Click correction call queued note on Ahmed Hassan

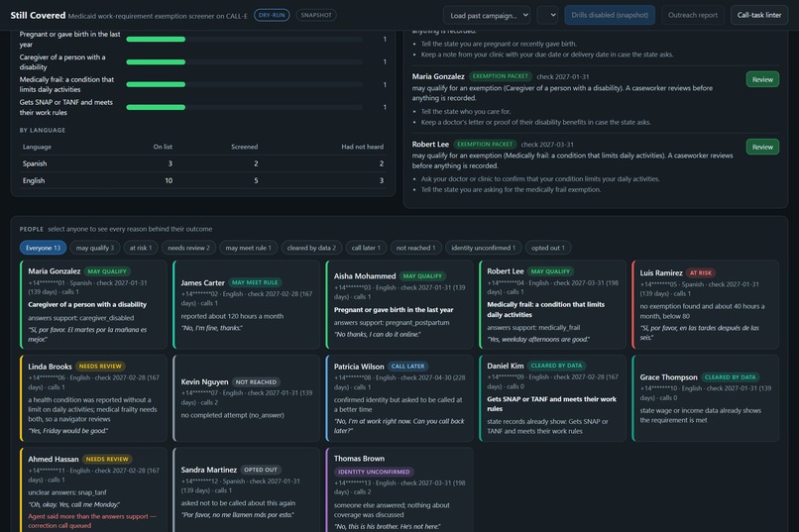coord(92,521)
